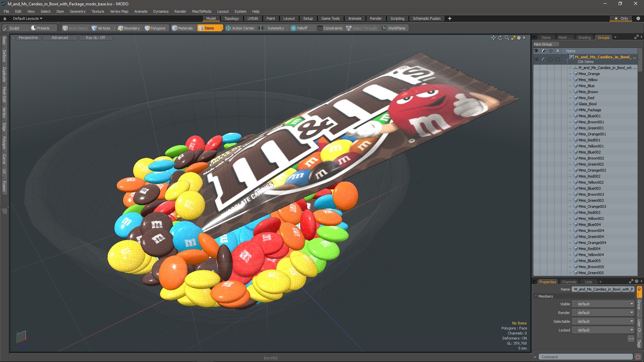Screen dimensions: 644x362
Task: Toggle Symmetry on
Action: pos(272,28)
